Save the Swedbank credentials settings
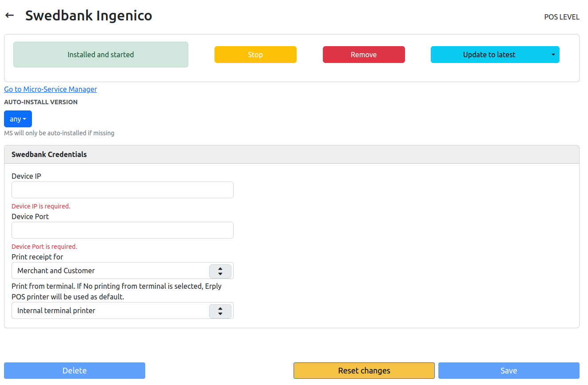The image size is (588, 385). 509,371
